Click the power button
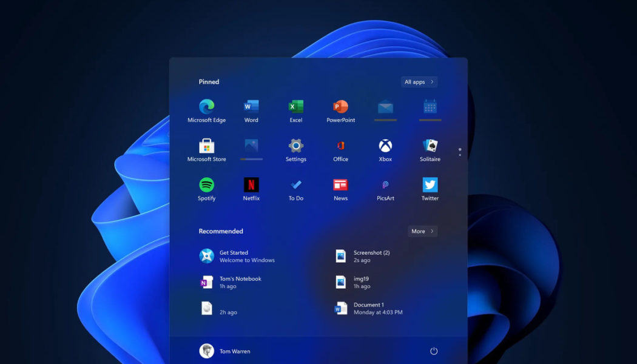This screenshot has height=364, width=637. [434, 351]
